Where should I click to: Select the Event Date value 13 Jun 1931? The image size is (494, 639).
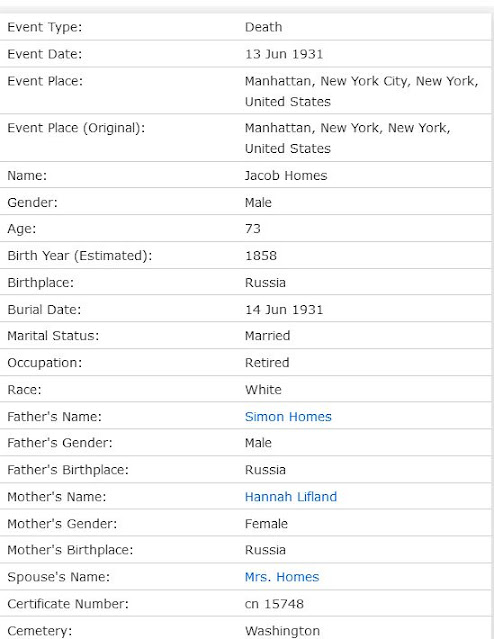pyautogui.click(x=284, y=54)
